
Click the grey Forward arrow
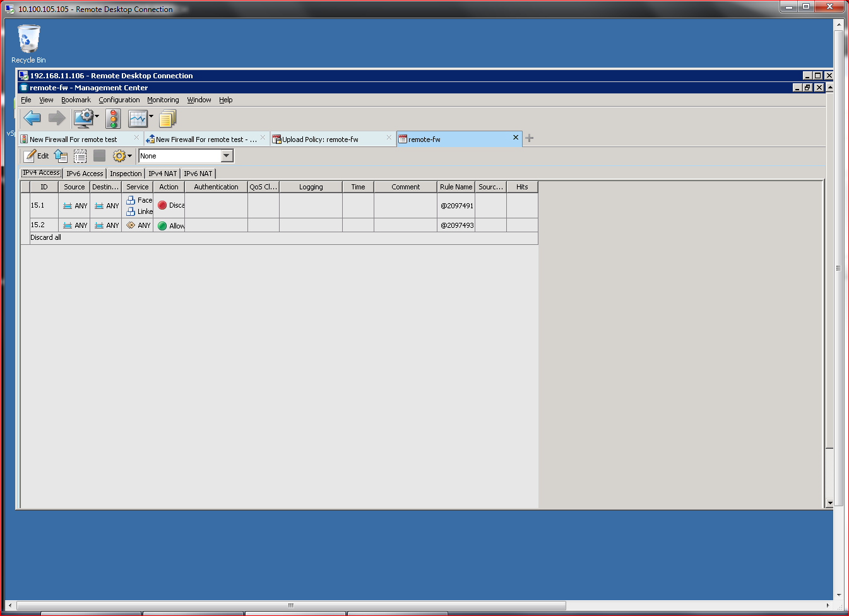pyautogui.click(x=57, y=118)
